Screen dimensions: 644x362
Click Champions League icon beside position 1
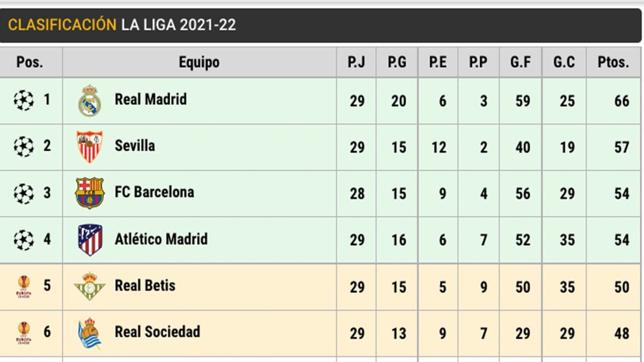[x=24, y=100]
